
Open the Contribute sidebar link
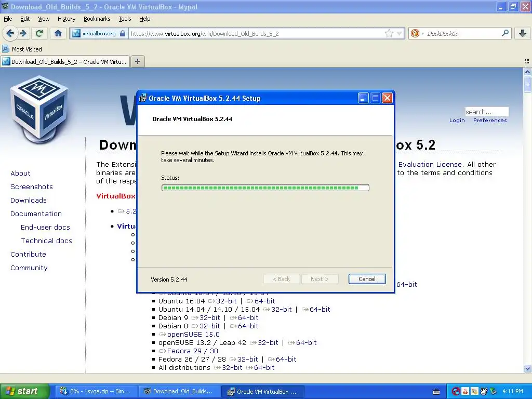tap(28, 254)
